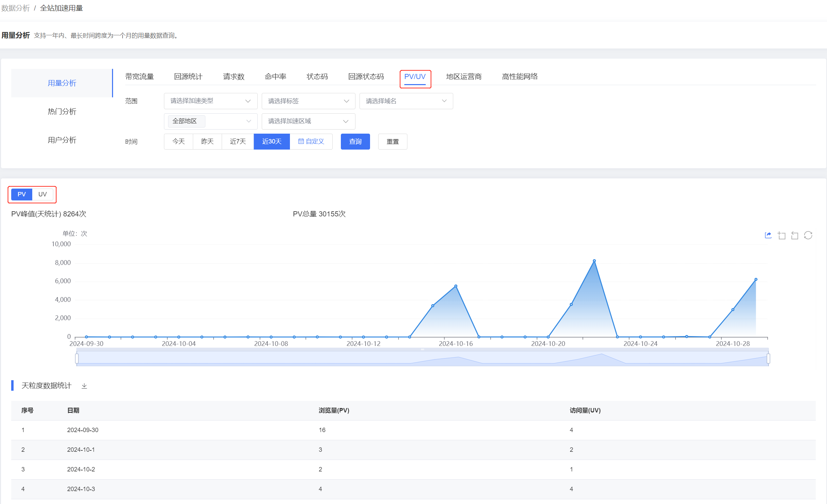Click the 重置 button
Viewport: 827px width, 504px height.
tap(392, 141)
